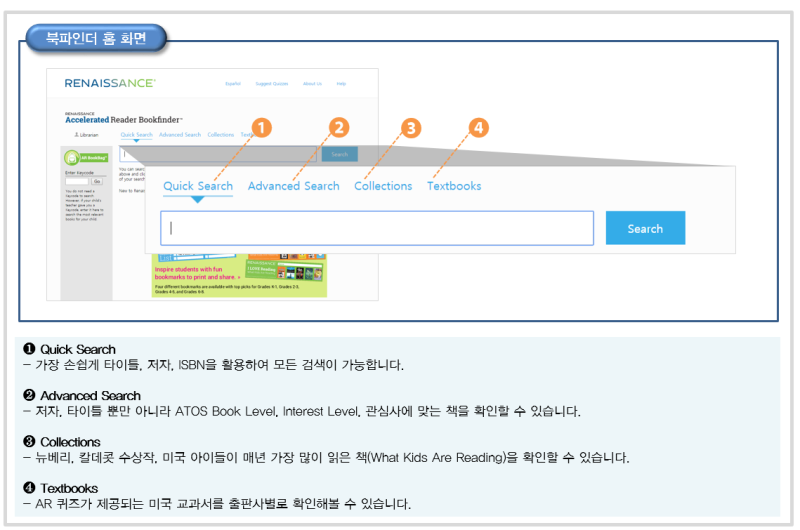Select small Quick Search tab beside Librarian
This screenshot has height=530, width=800.
(x=136, y=135)
